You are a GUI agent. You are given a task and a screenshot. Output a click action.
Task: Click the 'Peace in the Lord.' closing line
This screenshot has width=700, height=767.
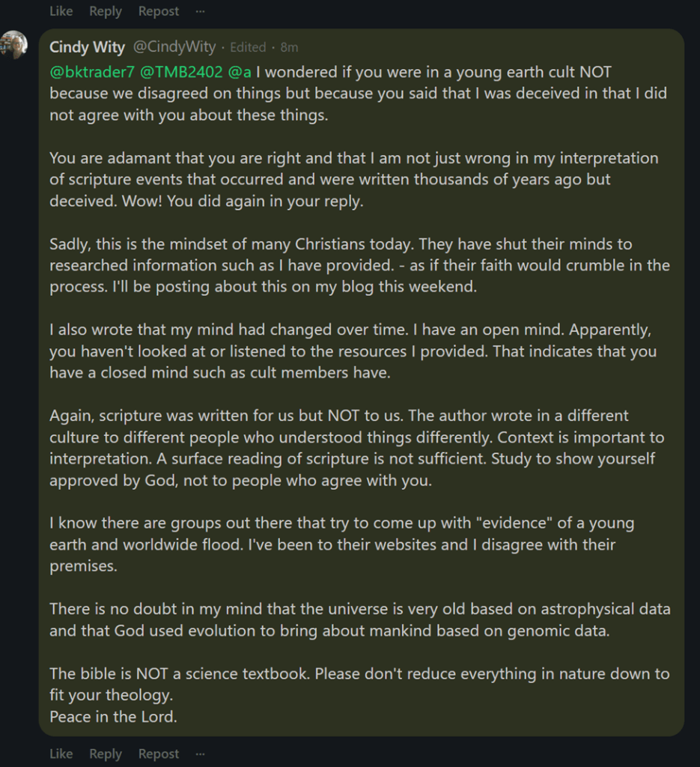113,717
